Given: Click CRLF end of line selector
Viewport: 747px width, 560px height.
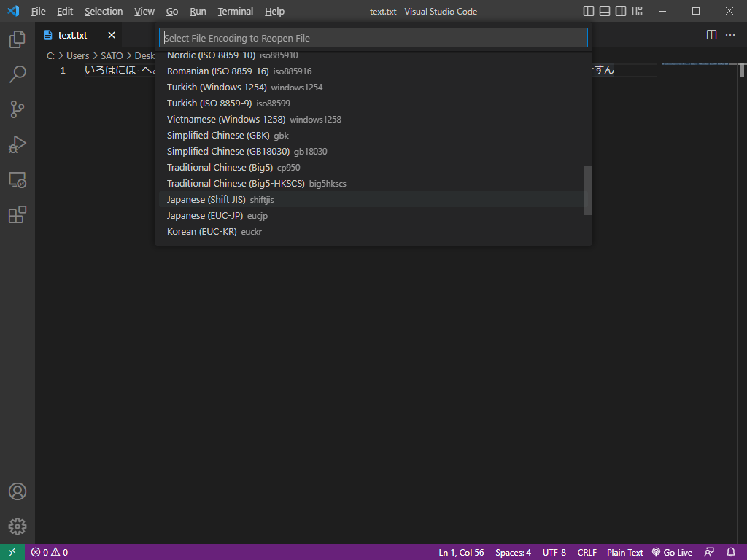Looking at the screenshot, I should (587, 553).
